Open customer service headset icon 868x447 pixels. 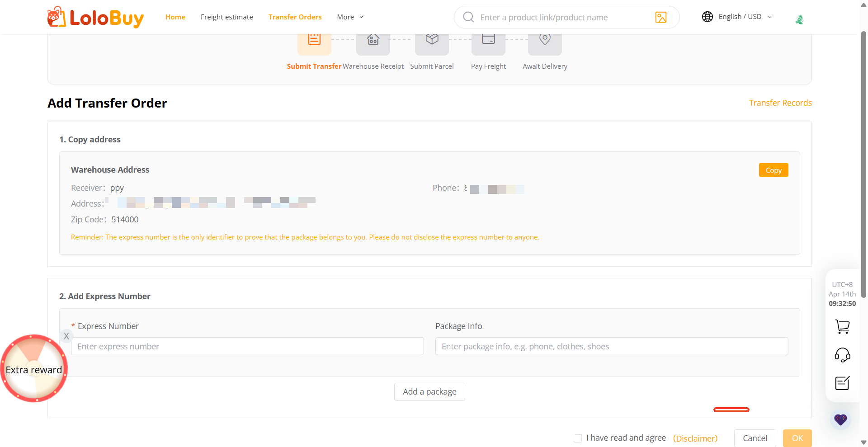(x=842, y=355)
